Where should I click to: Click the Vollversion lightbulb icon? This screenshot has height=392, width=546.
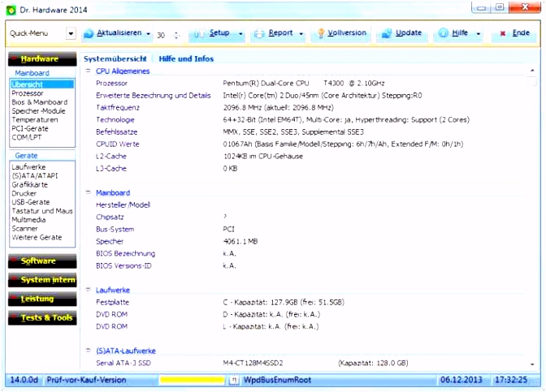pos(321,33)
